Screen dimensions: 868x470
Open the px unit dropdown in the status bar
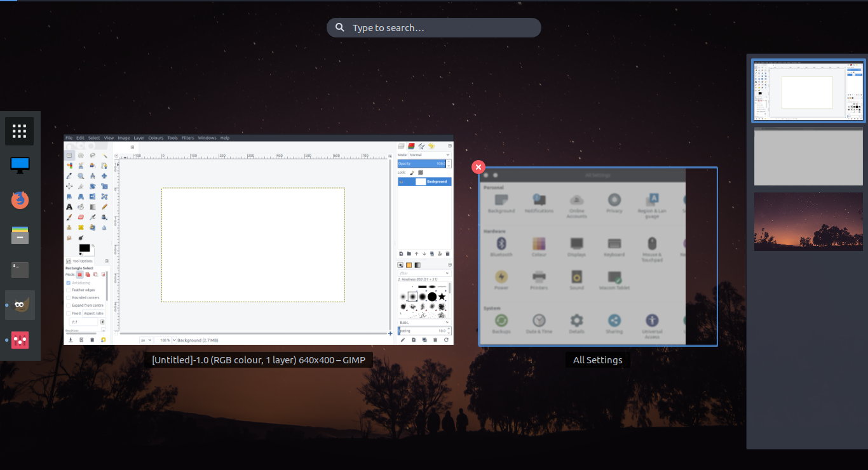[145, 340]
